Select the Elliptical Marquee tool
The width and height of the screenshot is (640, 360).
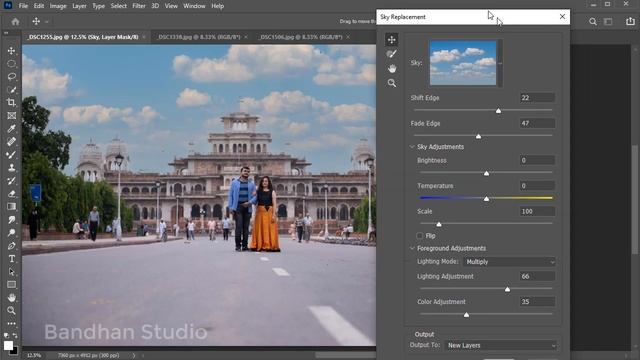click(11, 64)
